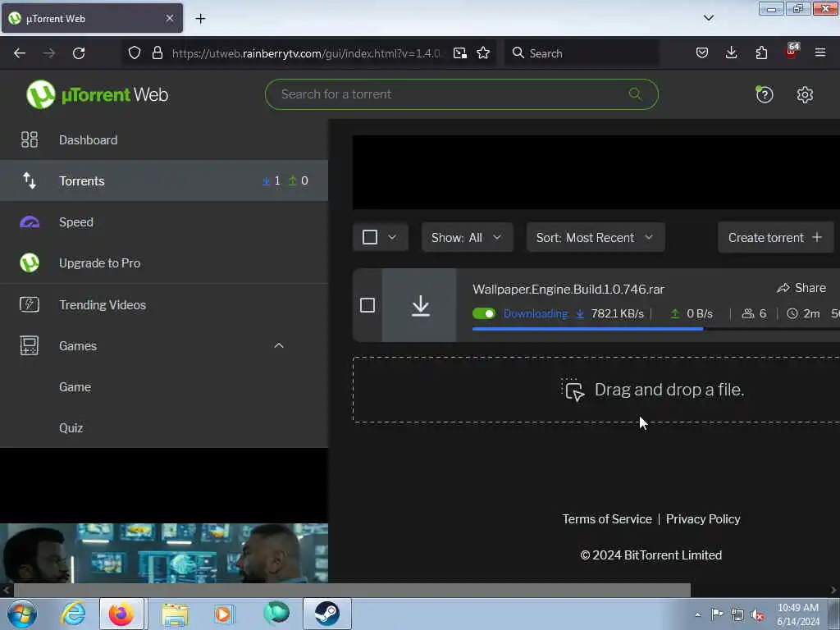Viewport: 840px width, 630px height.
Task: Toggle the select-all torrents checkbox
Action: 370,237
